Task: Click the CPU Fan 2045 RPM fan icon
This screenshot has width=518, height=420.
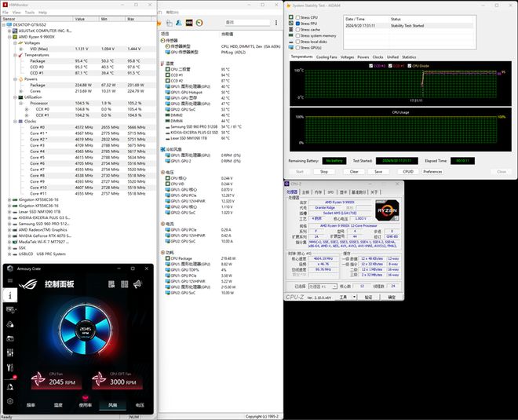Action: click(x=38, y=379)
